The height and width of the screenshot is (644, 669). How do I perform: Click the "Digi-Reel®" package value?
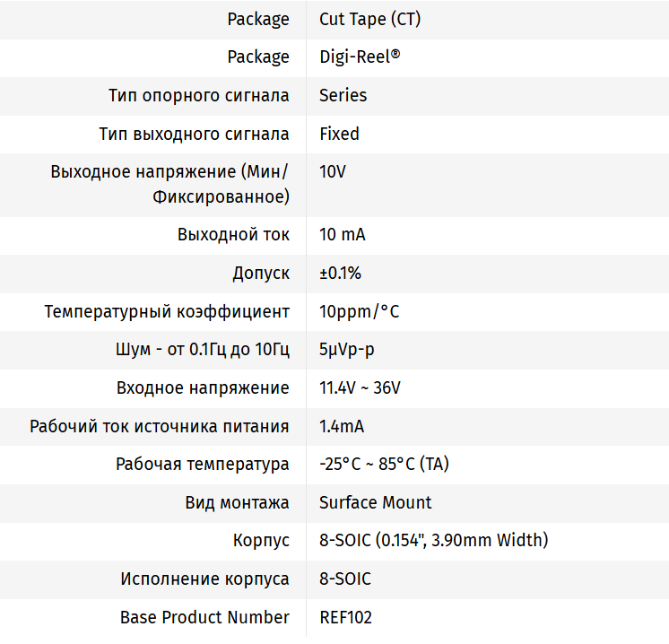(x=360, y=57)
